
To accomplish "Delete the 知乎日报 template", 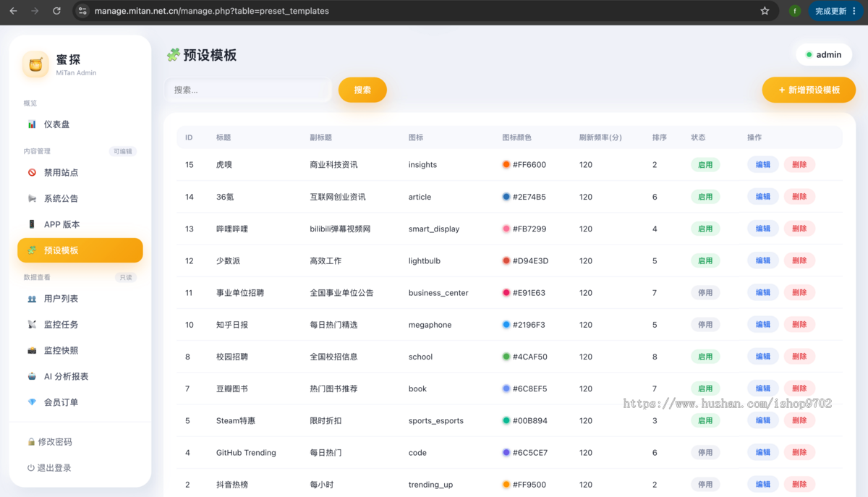I will [x=799, y=325].
